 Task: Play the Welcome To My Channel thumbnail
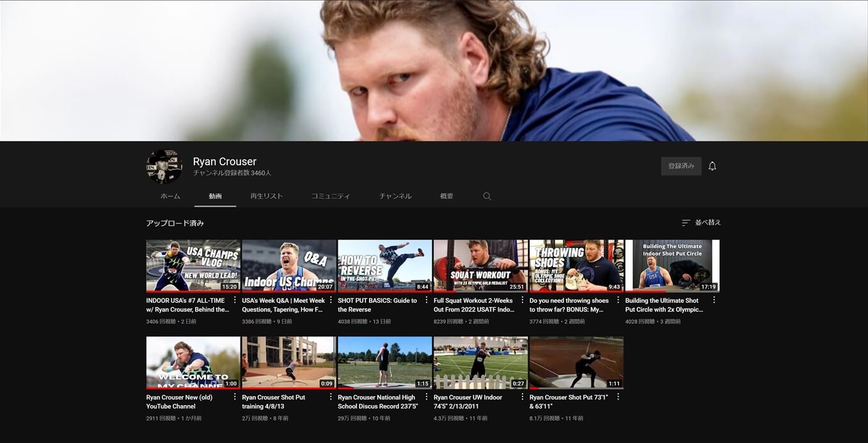coord(193,362)
